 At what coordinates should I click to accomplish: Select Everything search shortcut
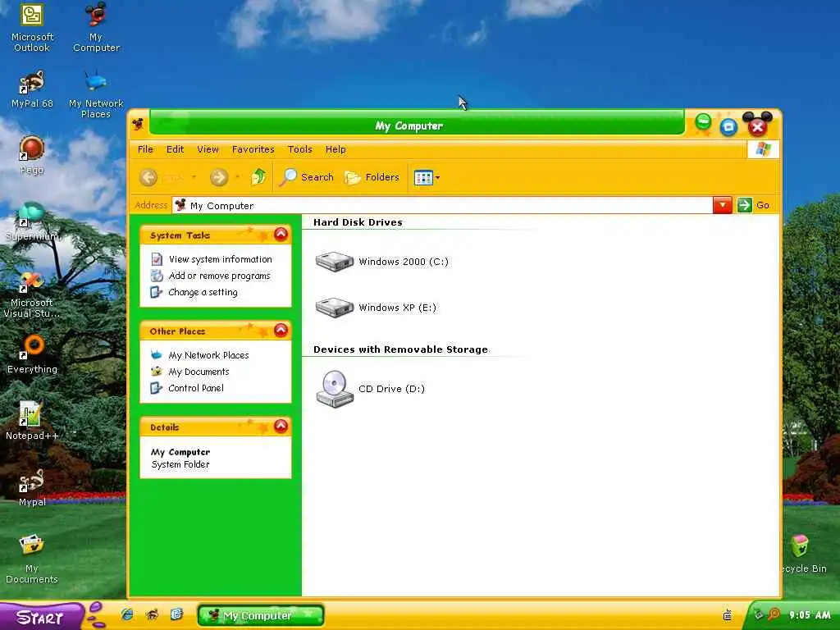click(x=32, y=354)
